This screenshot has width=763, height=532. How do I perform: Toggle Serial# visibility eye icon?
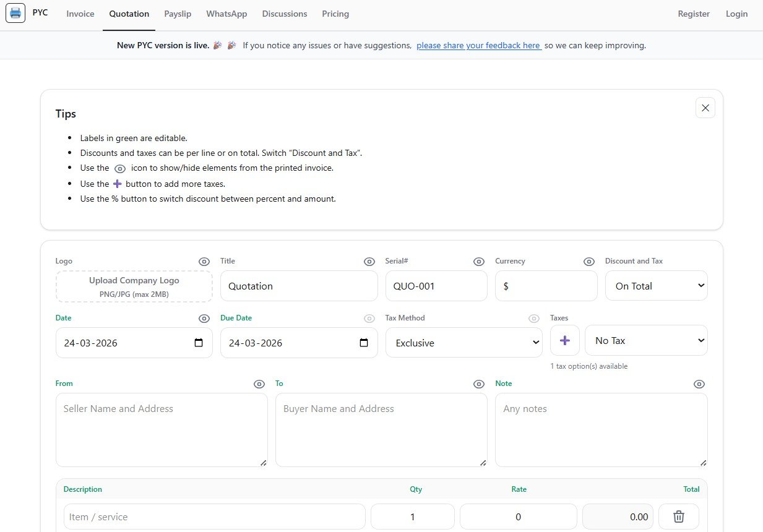479,262
